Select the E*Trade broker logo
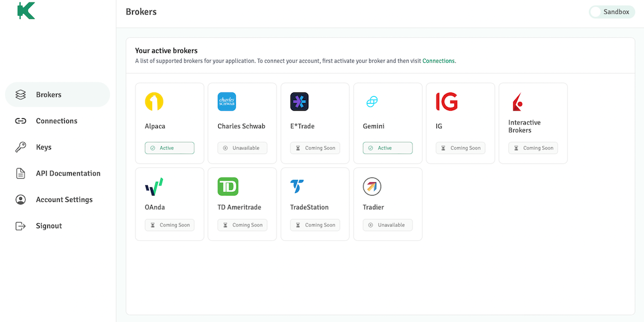This screenshot has height=322, width=644. click(x=299, y=101)
